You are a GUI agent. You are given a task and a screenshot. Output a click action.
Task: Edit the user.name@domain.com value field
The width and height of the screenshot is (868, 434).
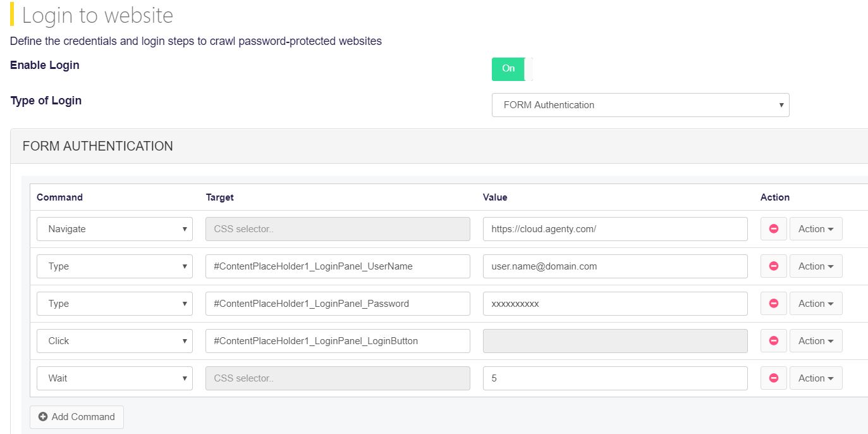615,266
